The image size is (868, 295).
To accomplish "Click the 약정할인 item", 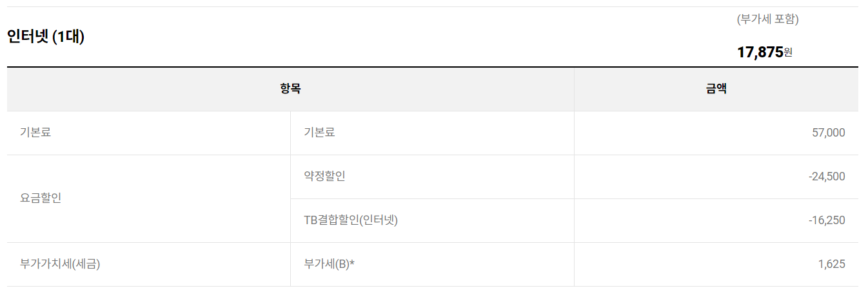I will tap(324, 176).
